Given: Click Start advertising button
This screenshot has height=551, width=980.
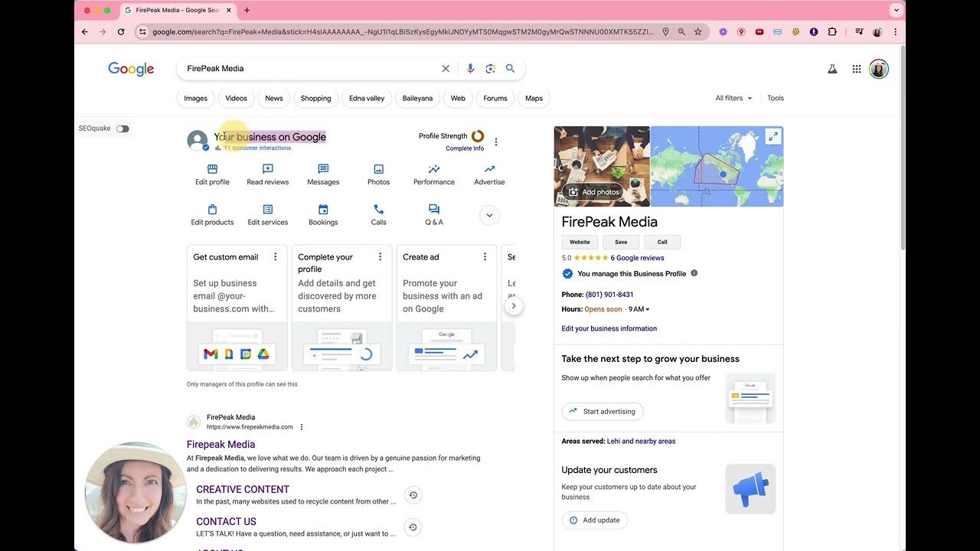Looking at the screenshot, I should (603, 412).
